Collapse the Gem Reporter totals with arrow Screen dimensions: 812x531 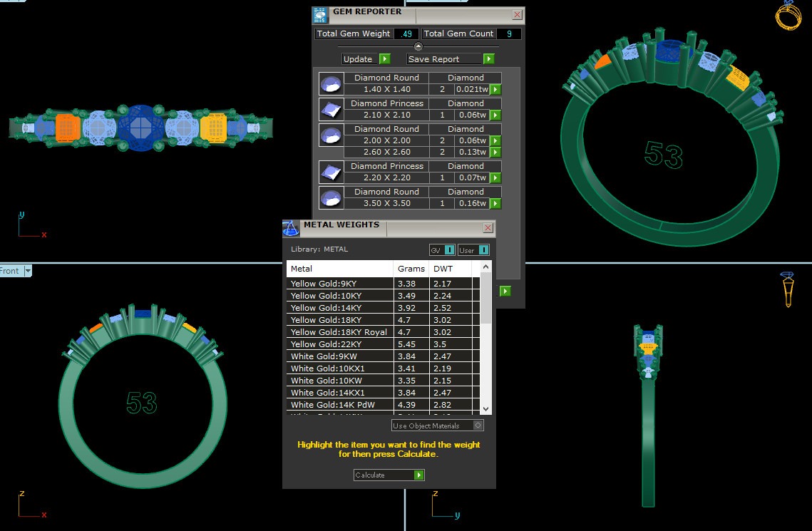click(x=418, y=46)
